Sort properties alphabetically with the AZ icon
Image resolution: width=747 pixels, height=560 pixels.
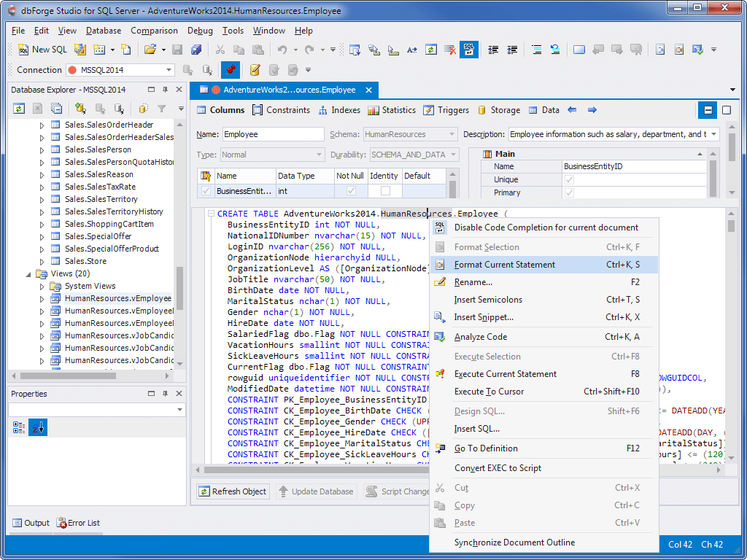tap(37, 428)
